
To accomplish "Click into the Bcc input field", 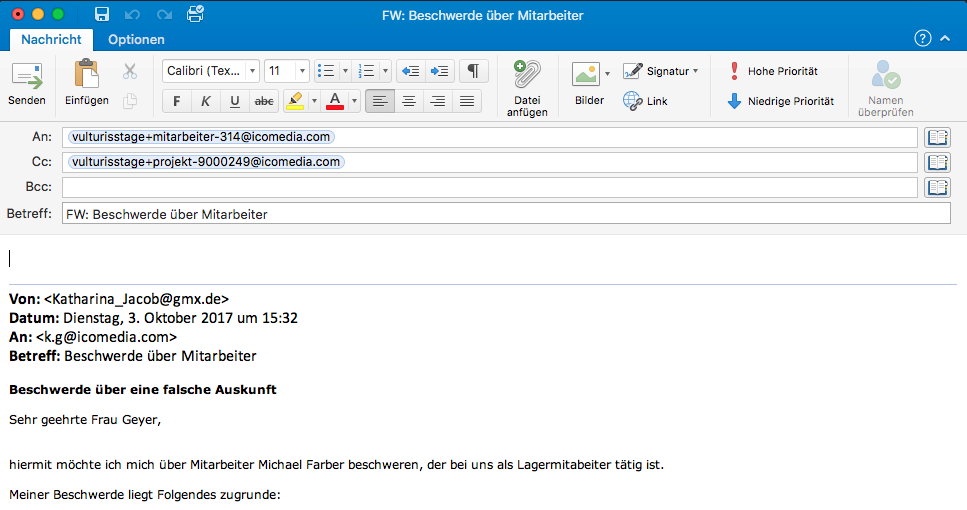I will (489, 187).
